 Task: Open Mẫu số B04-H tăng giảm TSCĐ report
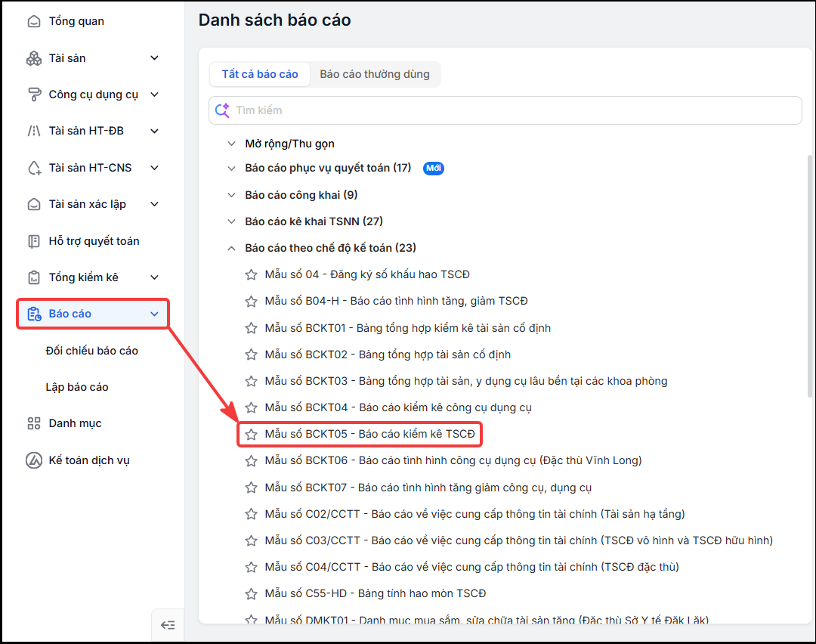(x=396, y=301)
